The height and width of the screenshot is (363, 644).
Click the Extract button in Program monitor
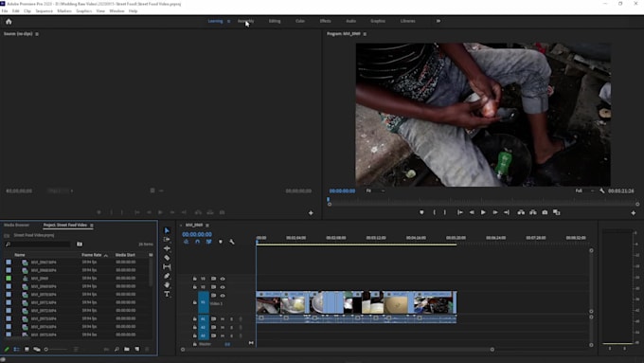click(532, 212)
